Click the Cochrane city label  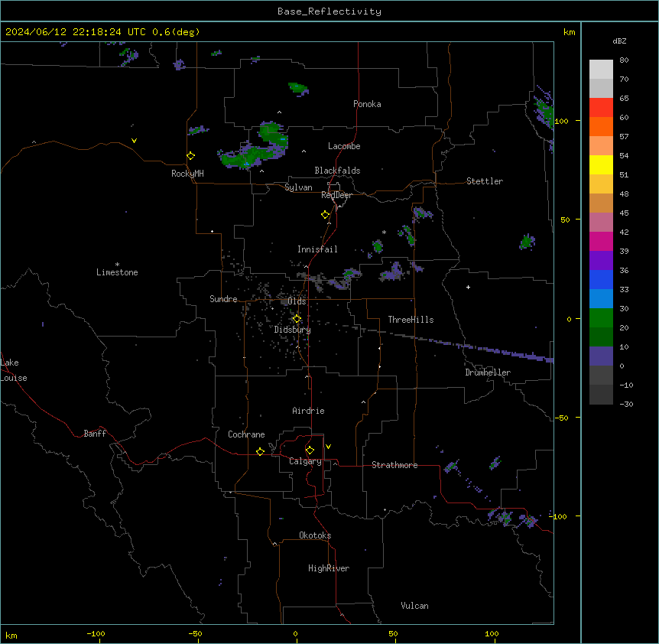tap(246, 434)
